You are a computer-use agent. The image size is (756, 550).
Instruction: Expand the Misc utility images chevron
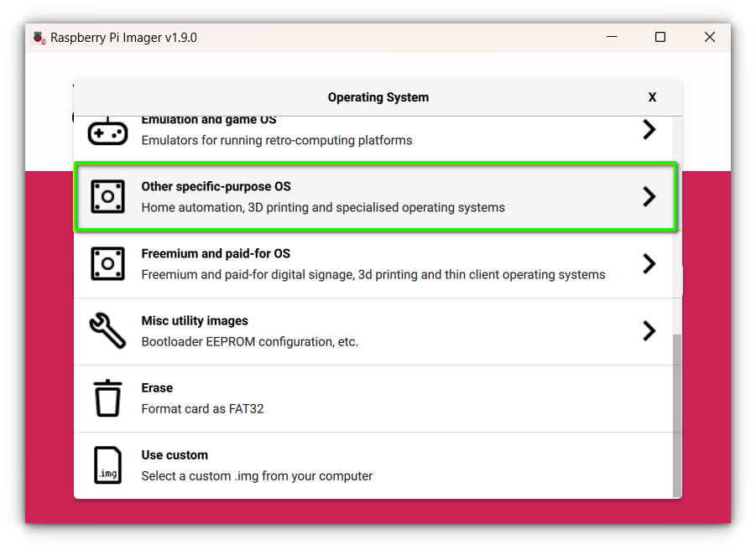(649, 330)
